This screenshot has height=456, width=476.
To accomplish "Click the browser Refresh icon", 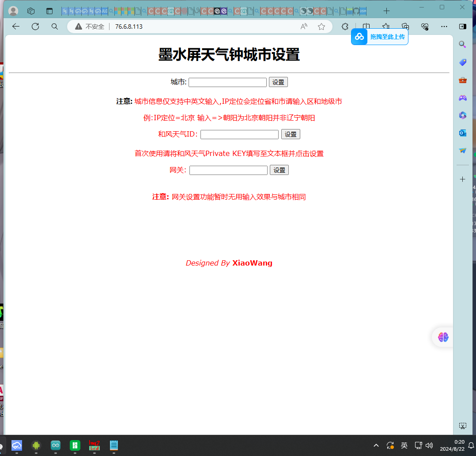I will 35,27.
